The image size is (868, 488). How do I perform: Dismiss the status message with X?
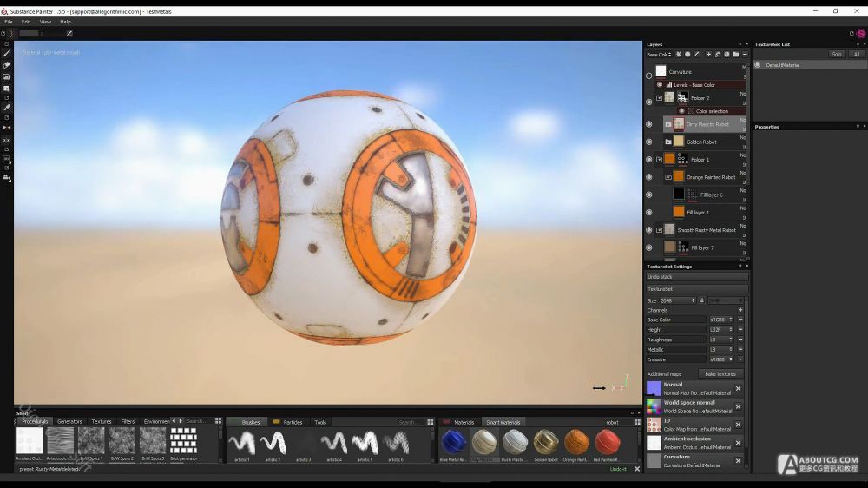point(637,469)
